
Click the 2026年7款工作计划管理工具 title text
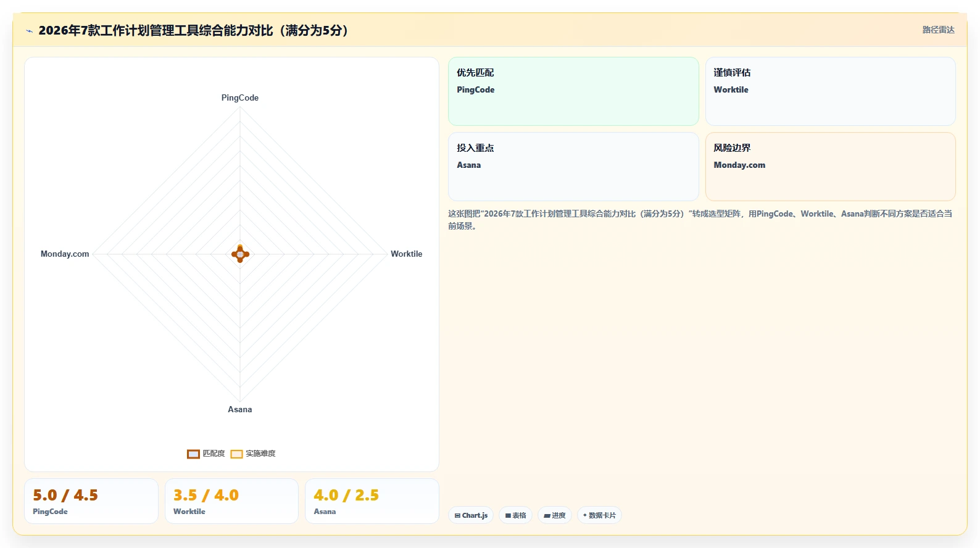[193, 30]
